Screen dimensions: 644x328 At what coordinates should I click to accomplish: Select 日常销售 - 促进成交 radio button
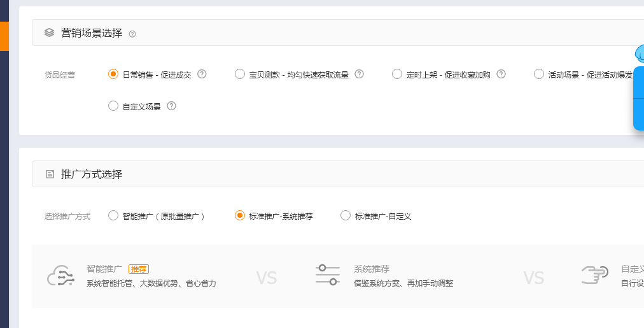pyautogui.click(x=113, y=74)
